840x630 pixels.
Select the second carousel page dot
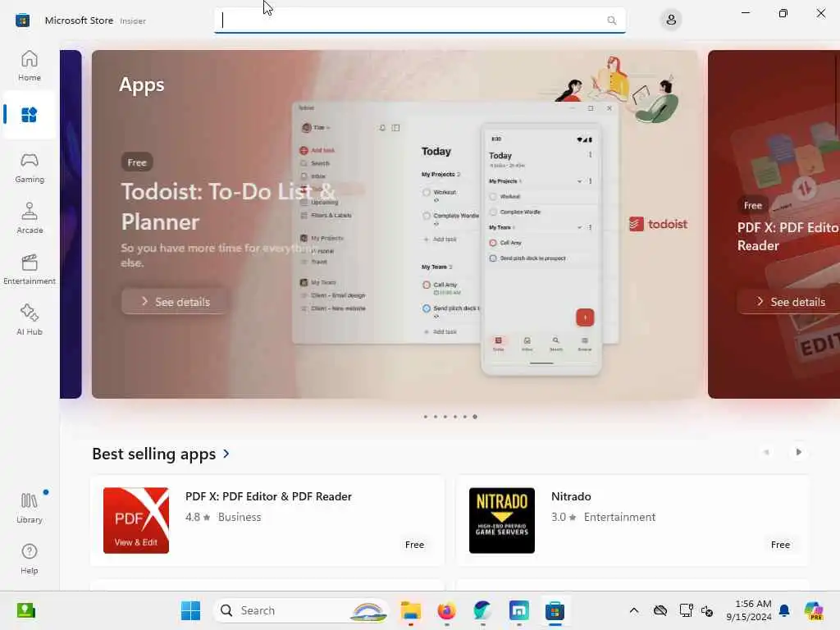(435, 416)
